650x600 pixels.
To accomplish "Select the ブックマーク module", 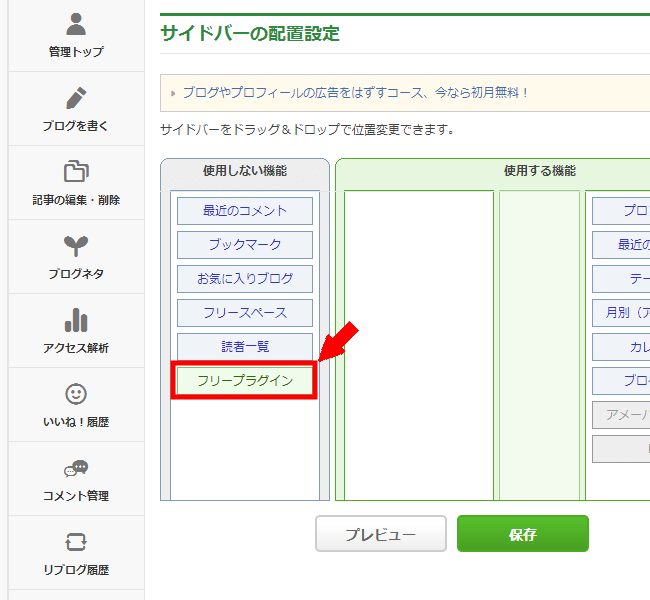I will click(245, 245).
